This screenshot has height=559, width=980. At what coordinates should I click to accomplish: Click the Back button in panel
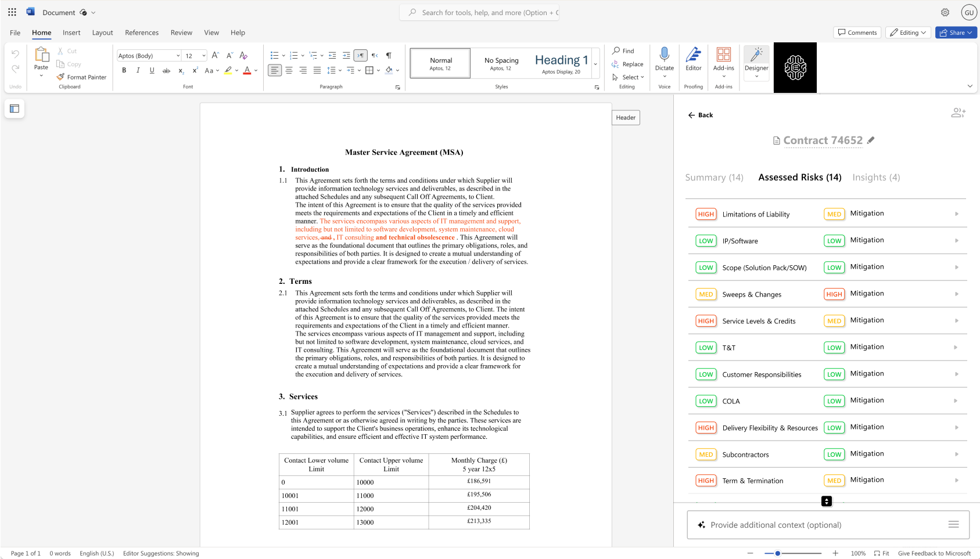700,115
